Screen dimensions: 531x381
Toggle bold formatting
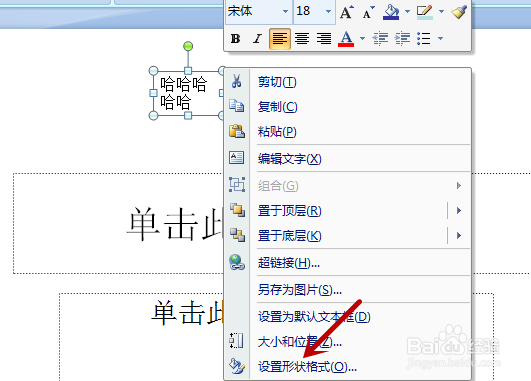[236, 39]
